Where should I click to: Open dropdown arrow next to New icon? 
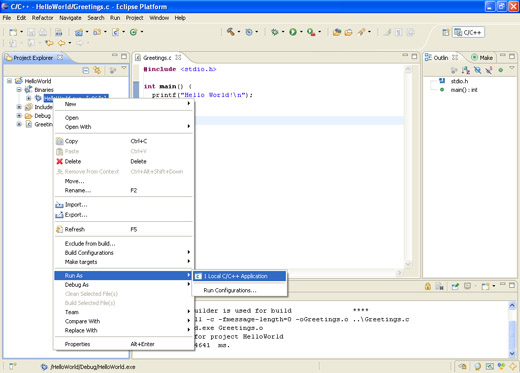coord(21,32)
